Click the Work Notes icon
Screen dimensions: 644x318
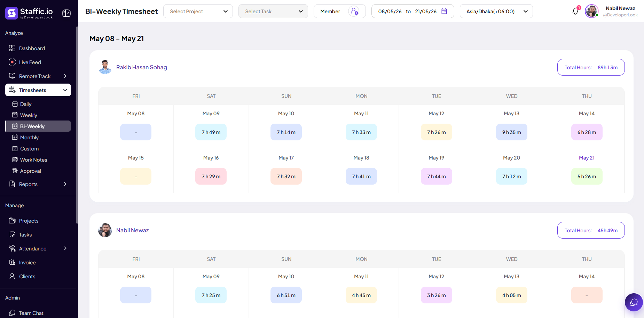pos(15,160)
